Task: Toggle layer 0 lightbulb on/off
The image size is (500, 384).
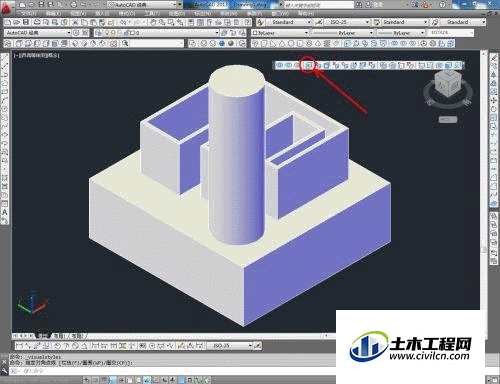Action: click(x=107, y=33)
